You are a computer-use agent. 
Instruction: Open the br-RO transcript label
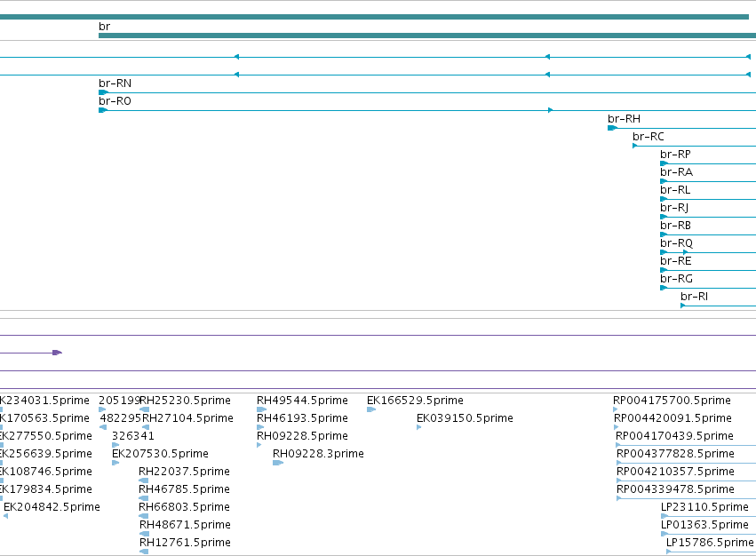coord(115,101)
